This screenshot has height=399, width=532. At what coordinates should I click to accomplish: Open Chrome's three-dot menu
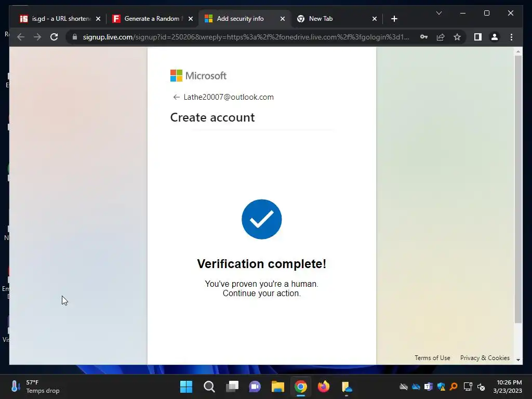tap(511, 37)
